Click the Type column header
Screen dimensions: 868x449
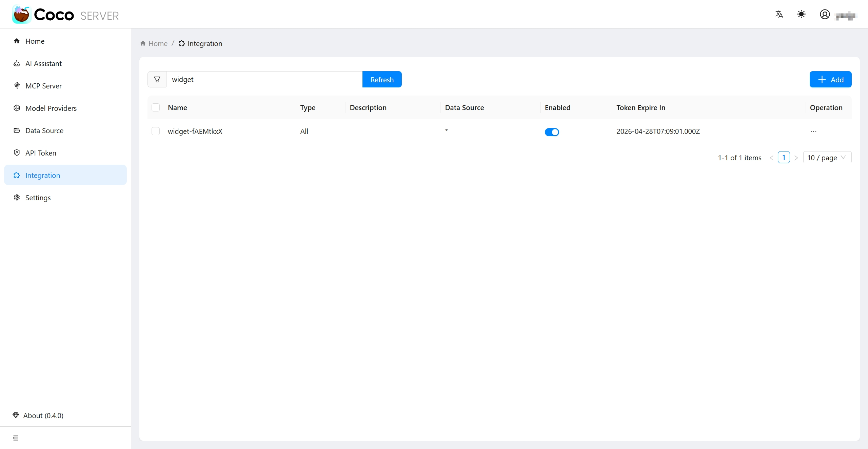(308, 108)
